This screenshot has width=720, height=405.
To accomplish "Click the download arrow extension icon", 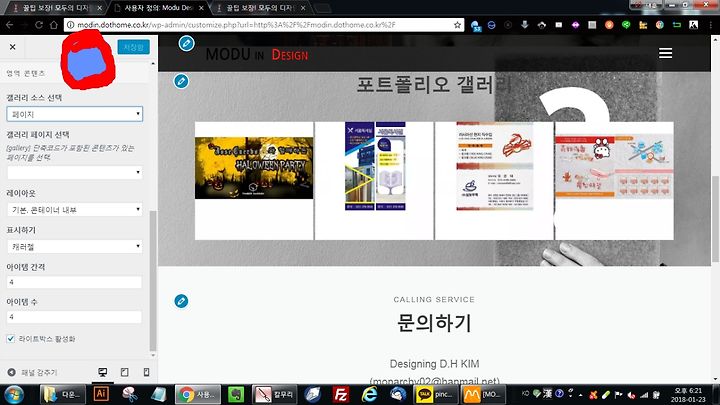I will tap(525, 25).
